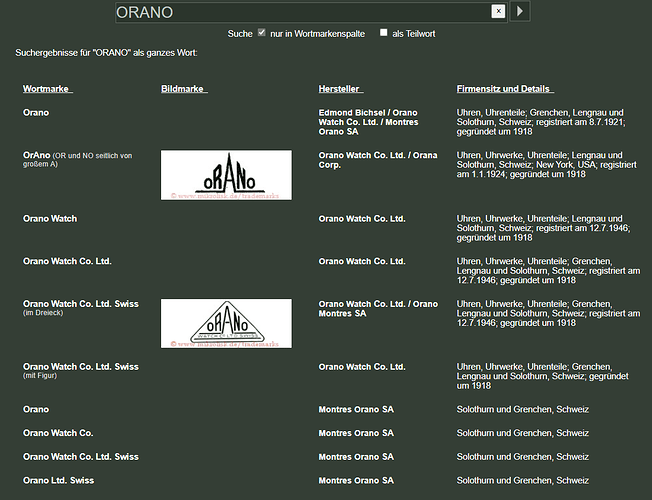
Task: Enable 'als Teilwort' checkbox
Action: point(383,32)
